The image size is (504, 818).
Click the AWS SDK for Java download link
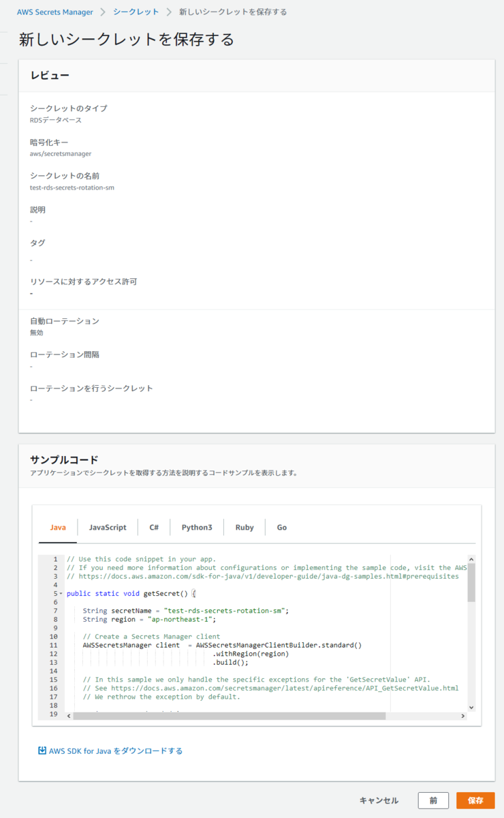pos(116,751)
